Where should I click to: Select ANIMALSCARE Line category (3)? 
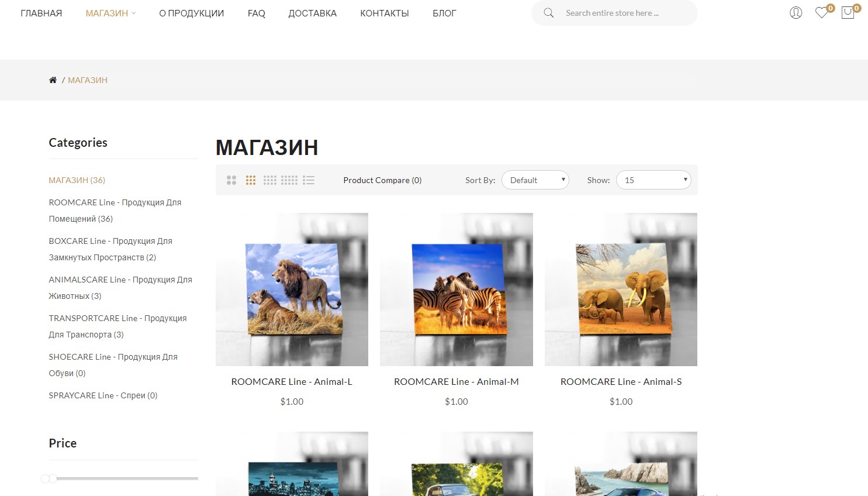pyautogui.click(x=120, y=288)
